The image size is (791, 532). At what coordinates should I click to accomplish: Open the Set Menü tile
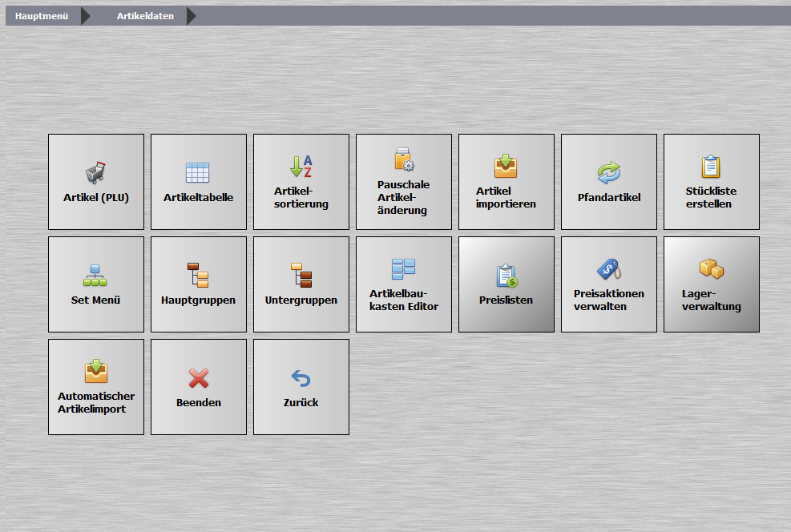pos(96,284)
